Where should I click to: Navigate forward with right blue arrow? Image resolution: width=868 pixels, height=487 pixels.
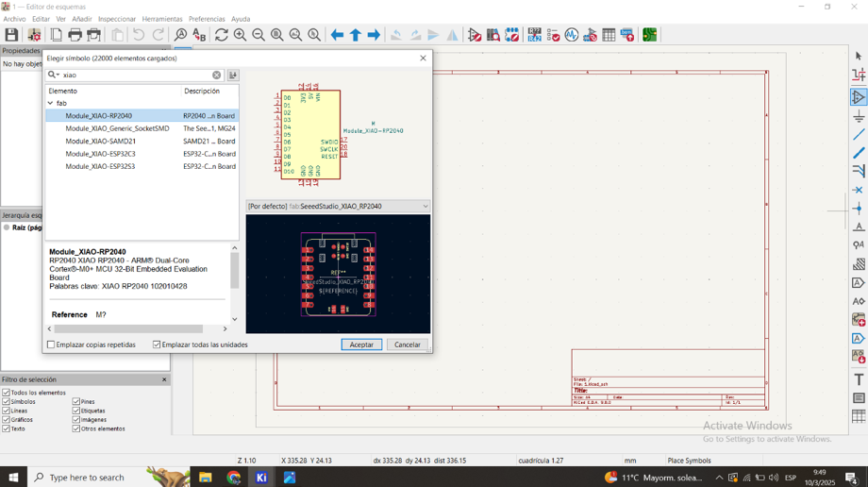pos(375,35)
